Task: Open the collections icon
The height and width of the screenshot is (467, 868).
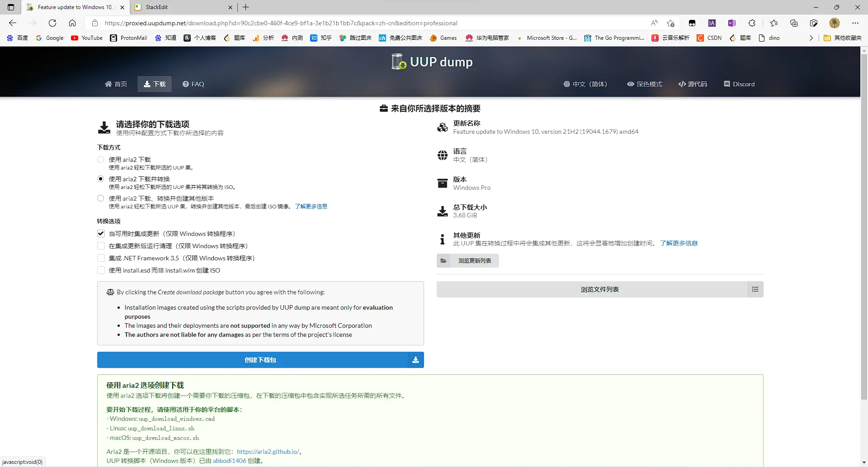Action: 794,23
